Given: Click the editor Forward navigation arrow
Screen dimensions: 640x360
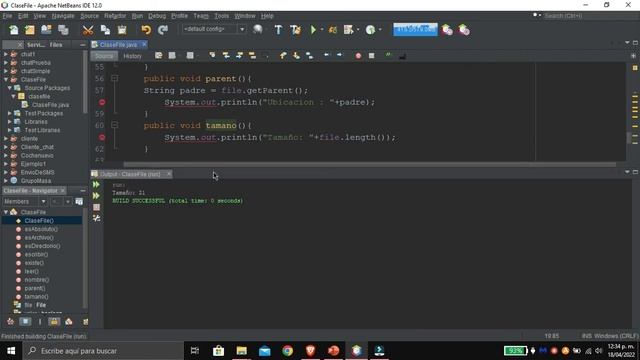Looking at the screenshot, I should click(340, 55).
